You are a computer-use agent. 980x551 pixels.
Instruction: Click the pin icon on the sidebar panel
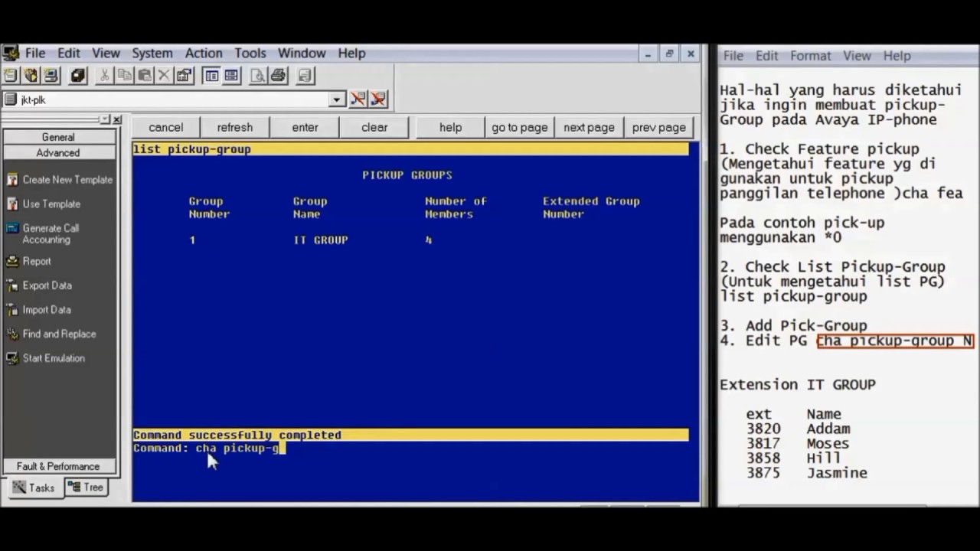coord(105,119)
